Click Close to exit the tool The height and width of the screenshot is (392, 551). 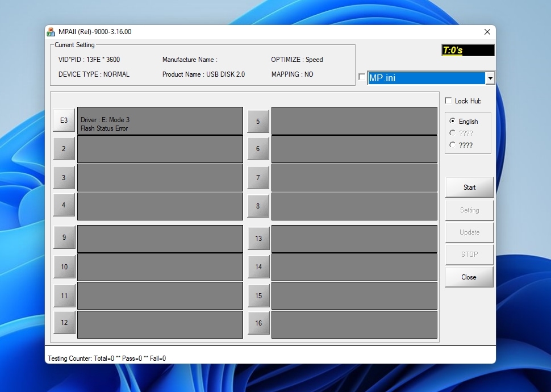click(469, 277)
